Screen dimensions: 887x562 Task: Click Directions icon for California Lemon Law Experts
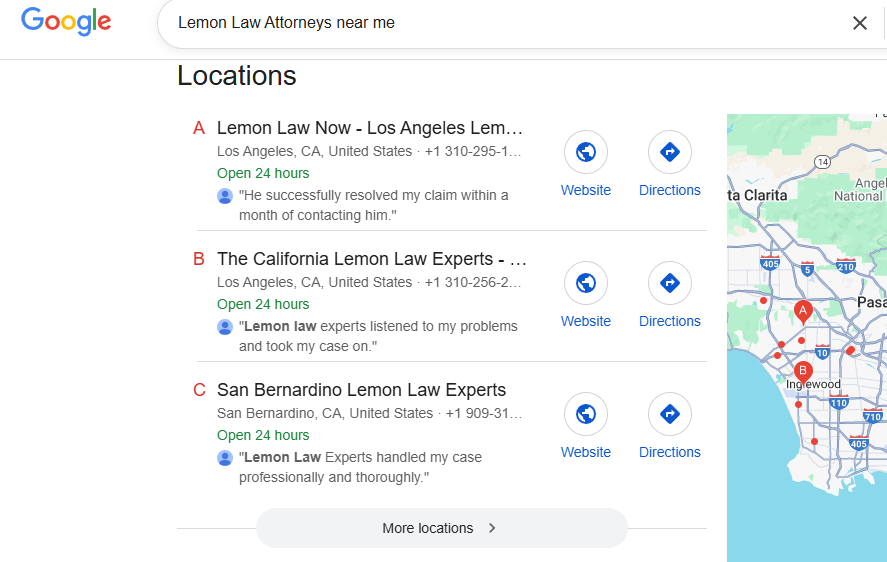coord(670,284)
